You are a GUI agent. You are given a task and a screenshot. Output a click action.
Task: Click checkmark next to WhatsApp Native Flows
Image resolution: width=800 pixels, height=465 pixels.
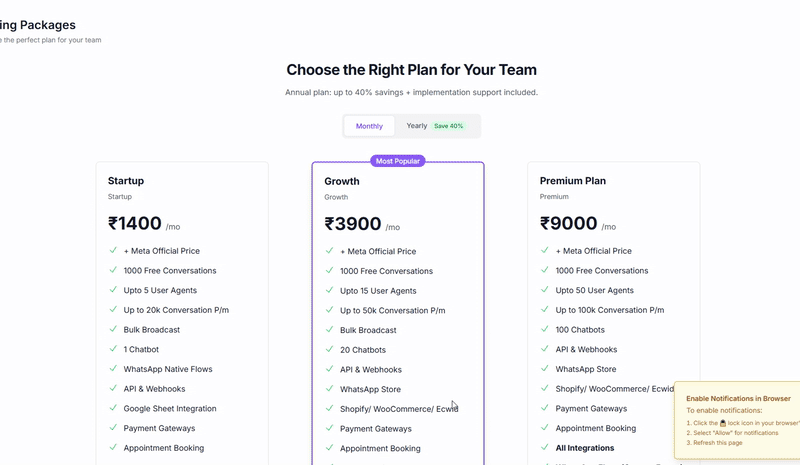click(x=113, y=369)
